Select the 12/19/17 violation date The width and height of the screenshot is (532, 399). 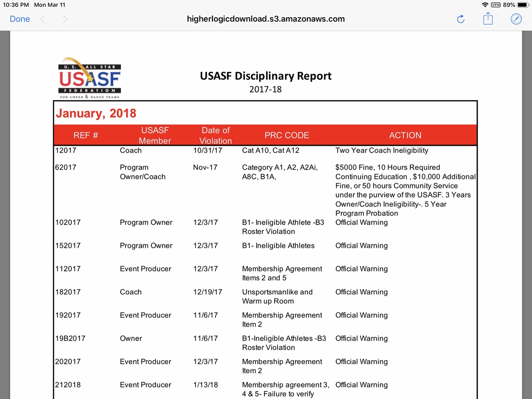coord(208,292)
